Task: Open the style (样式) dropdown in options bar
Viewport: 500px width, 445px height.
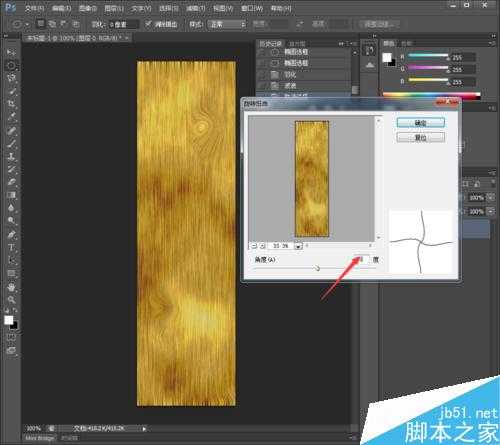Action: 227,24
